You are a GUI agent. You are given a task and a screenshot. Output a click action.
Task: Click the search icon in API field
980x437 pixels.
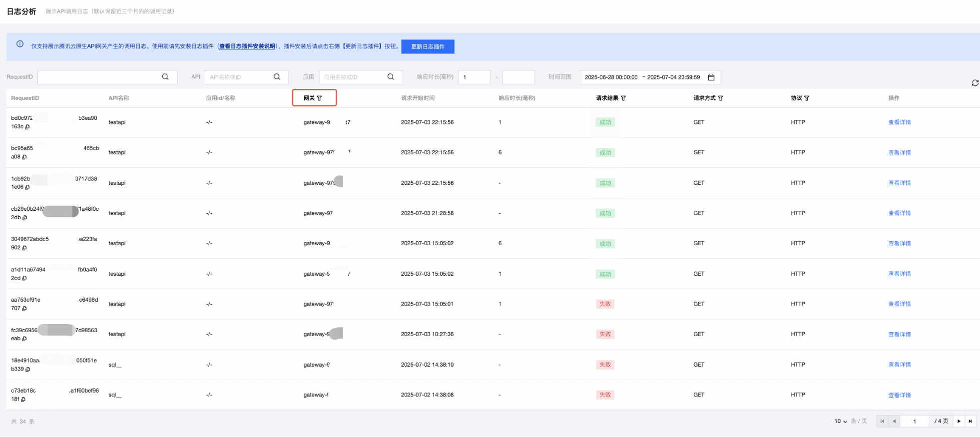(x=277, y=77)
